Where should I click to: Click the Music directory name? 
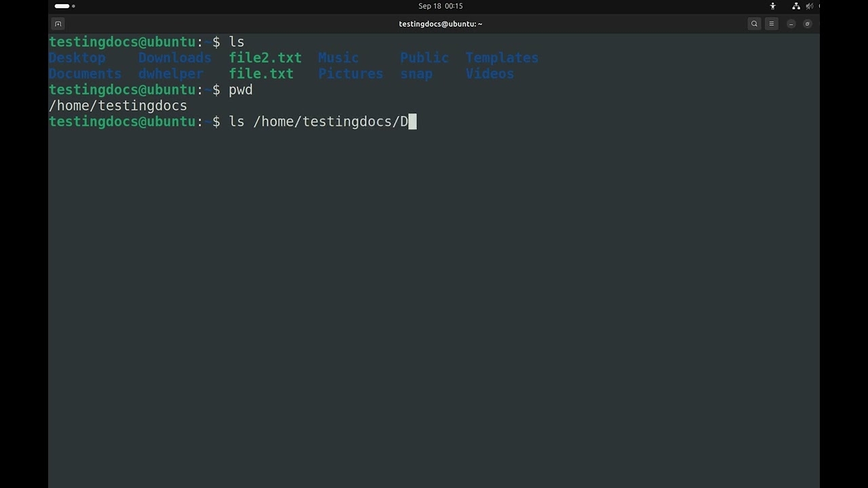(x=338, y=58)
